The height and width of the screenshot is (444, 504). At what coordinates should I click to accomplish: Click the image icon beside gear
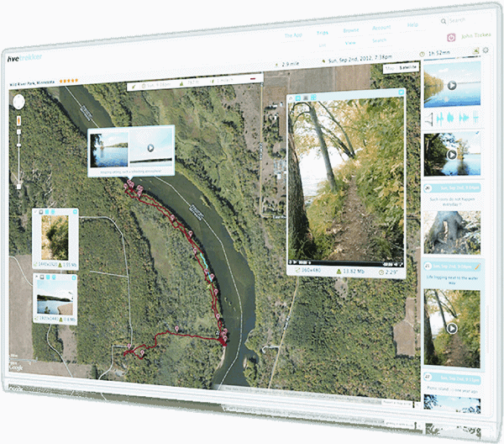(476, 50)
